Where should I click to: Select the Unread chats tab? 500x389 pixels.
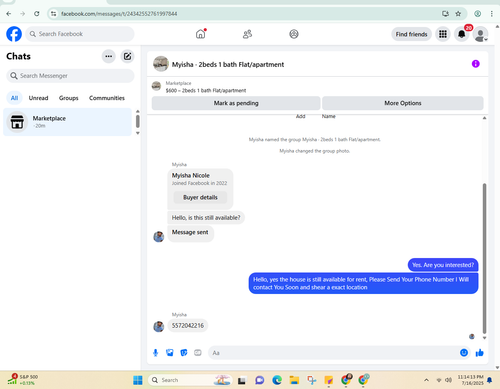tap(38, 98)
